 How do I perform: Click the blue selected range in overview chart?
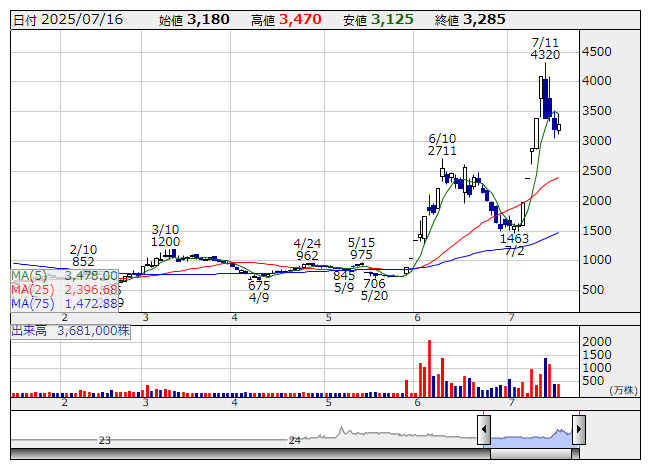531,436
